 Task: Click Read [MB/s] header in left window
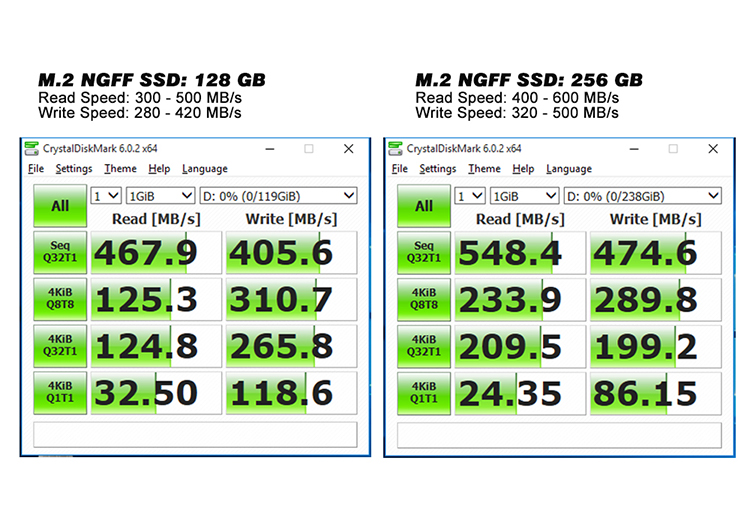pos(156,219)
